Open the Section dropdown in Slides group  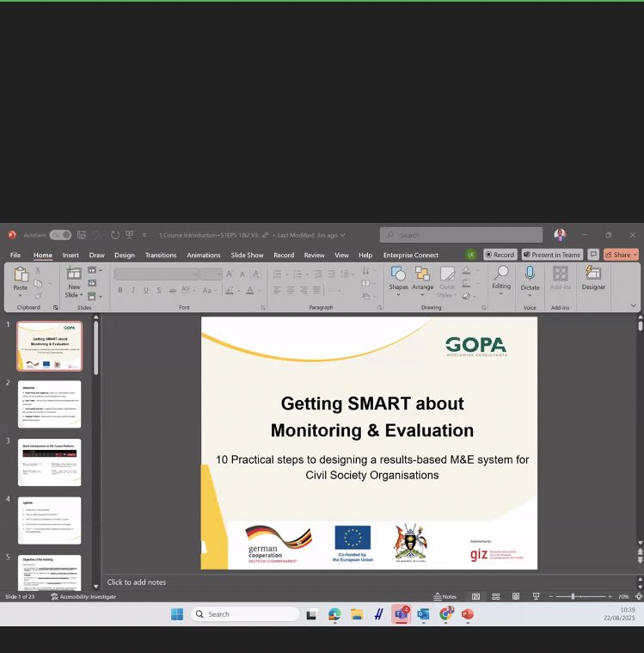click(94, 296)
